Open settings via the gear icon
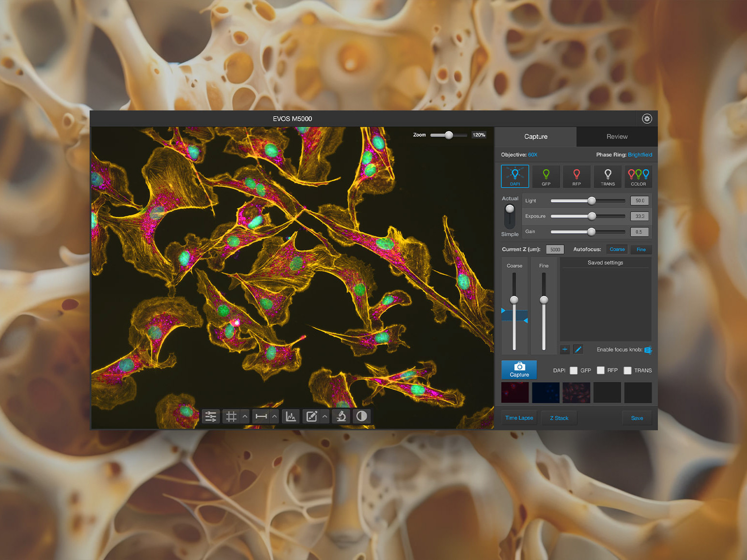 (x=647, y=119)
